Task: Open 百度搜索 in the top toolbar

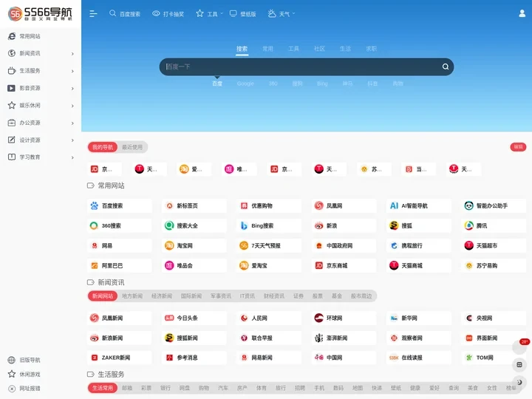Action: click(125, 13)
